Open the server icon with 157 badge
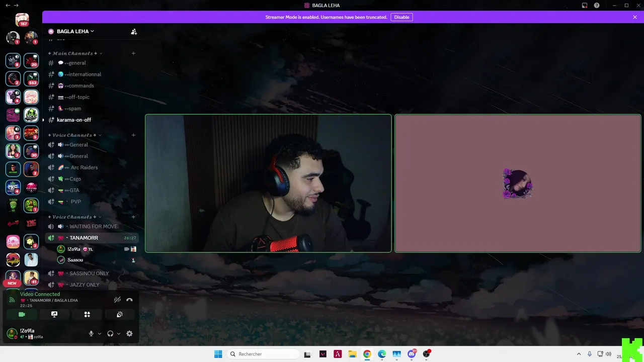The width and height of the screenshot is (644, 362). point(22,20)
